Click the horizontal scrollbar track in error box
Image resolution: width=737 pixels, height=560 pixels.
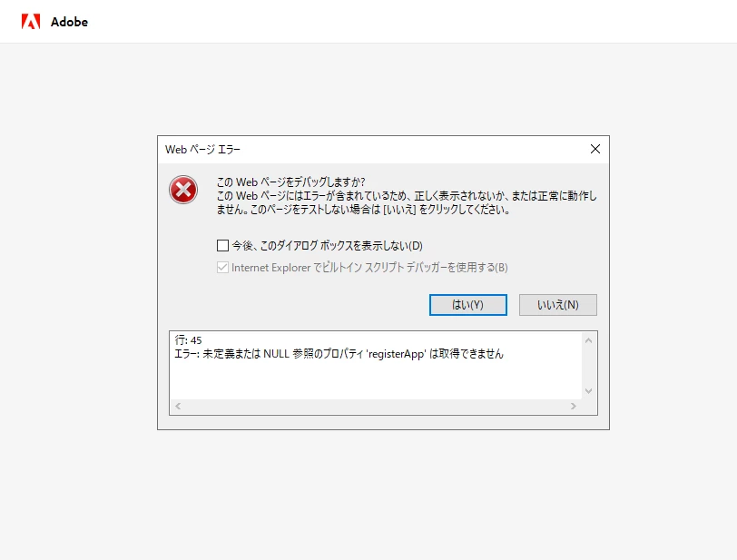[376, 407]
